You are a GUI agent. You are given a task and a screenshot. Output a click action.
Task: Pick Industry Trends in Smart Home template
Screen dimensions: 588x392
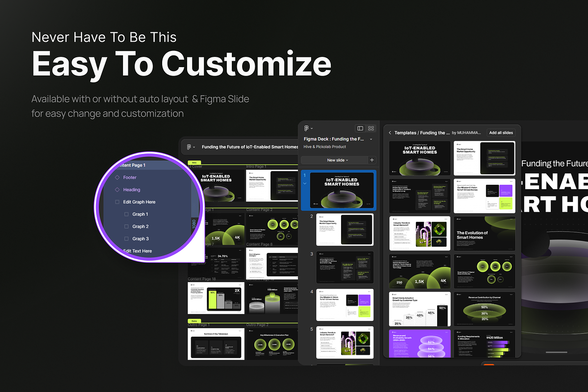[x=420, y=234]
